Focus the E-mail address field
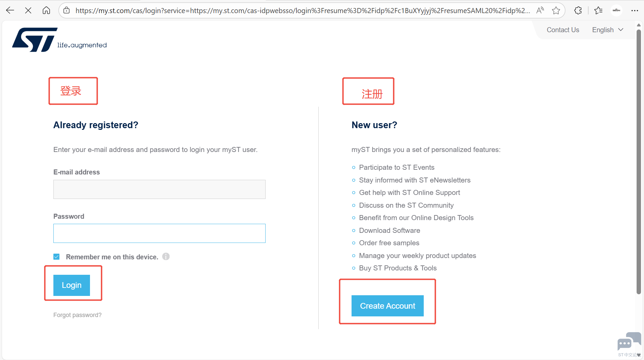This screenshot has width=644, height=360. click(x=159, y=189)
